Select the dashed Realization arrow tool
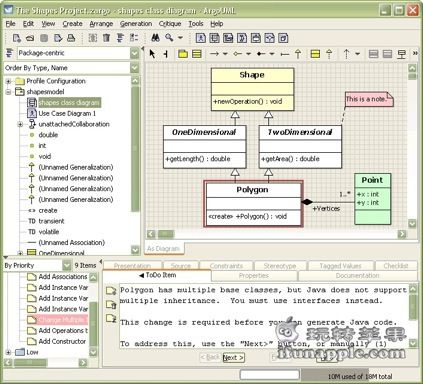 pos(329,54)
